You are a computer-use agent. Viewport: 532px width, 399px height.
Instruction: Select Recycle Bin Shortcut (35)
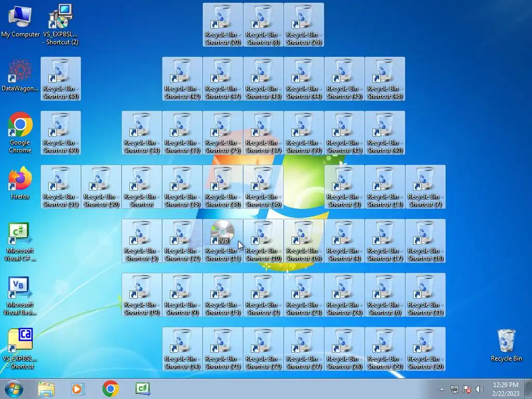click(182, 187)
